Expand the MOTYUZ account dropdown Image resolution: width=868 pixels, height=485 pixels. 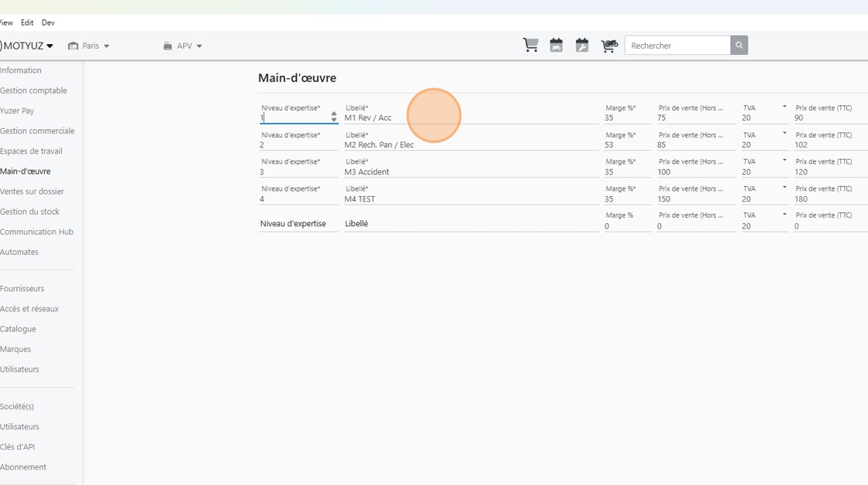pyautogui.click(x=50, y=46)
